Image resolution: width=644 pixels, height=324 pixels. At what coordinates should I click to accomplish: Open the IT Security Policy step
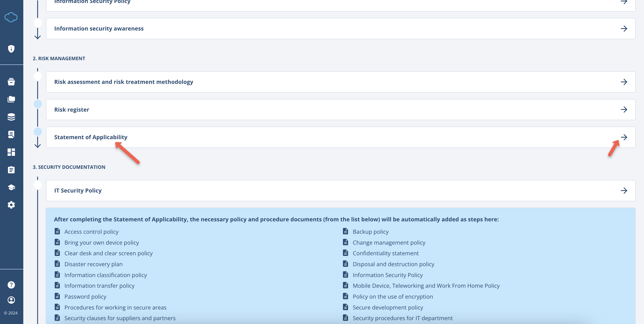pos(78,190)
